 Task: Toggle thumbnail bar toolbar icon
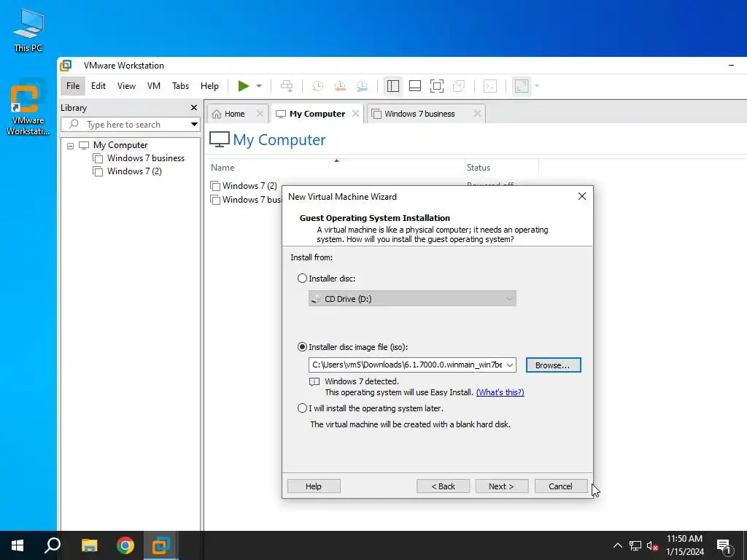click(x=415, y=86)
